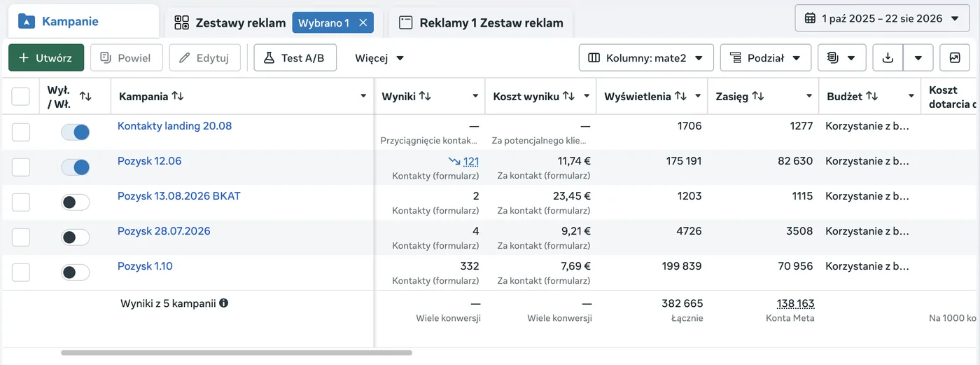Click the export download icon

888,57
